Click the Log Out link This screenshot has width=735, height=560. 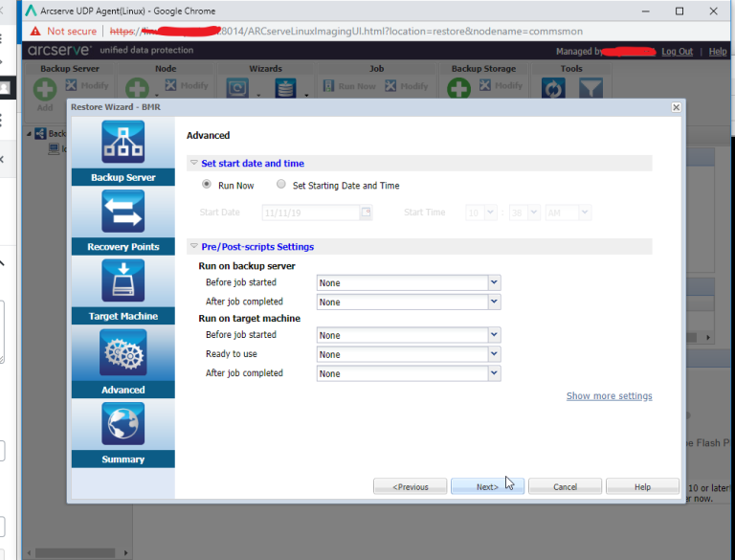677,51
